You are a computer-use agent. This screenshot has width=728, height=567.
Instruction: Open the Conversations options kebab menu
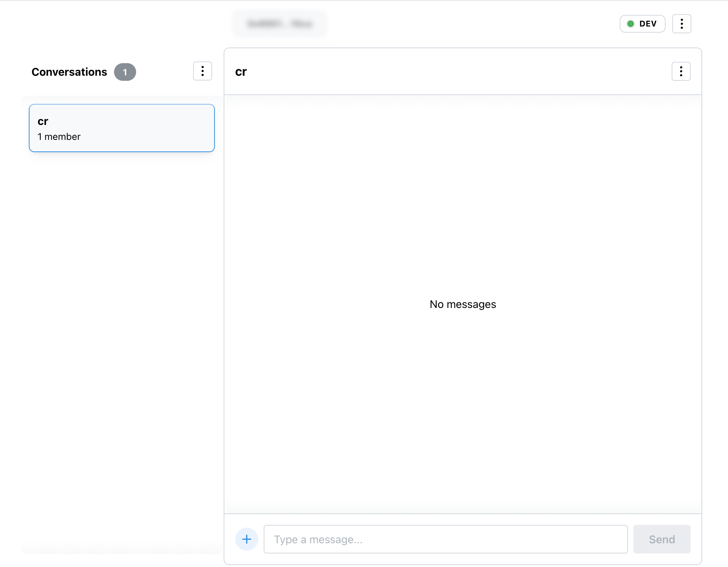pyautogui.click(x=202, y=71)
